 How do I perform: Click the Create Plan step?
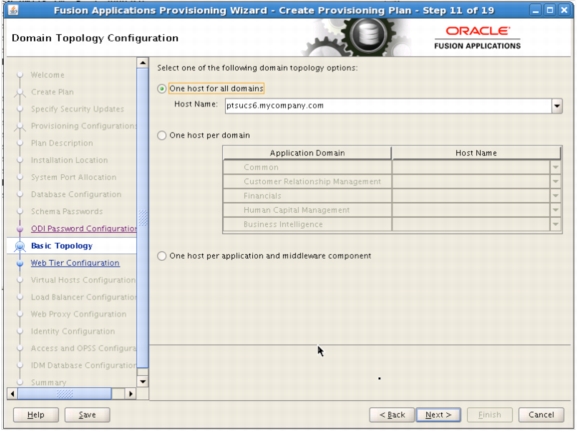pyautogui.click(x=52, y=92)
